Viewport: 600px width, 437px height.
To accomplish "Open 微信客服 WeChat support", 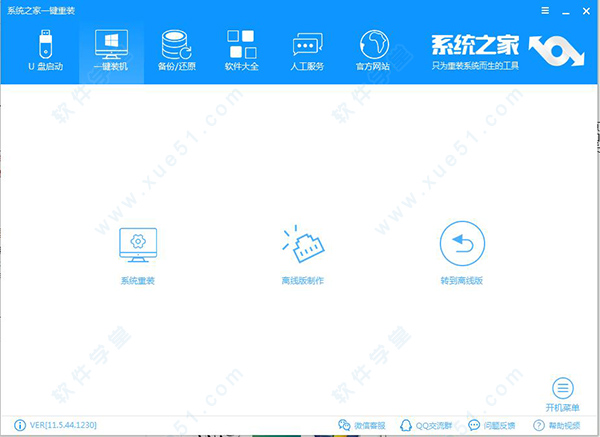I will (362, 425).
